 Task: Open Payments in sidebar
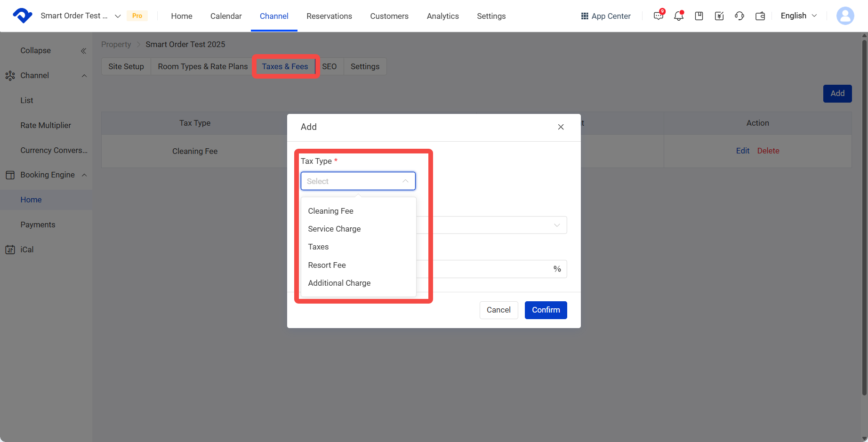click(38, 225)
